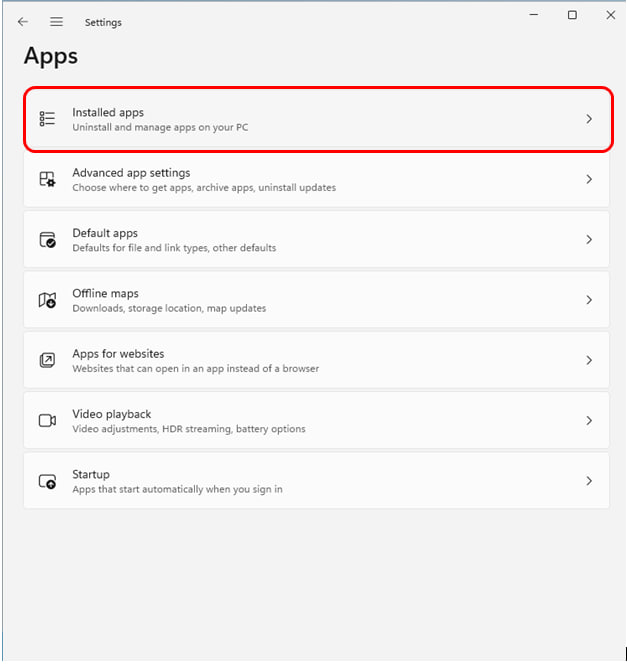Open Apps for websites entry

click(316, 360)
